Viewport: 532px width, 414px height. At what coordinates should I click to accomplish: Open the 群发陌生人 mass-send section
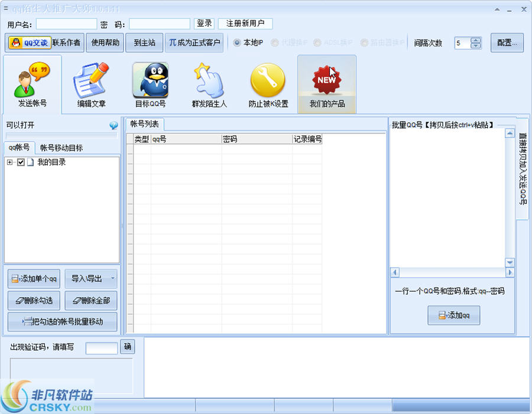pos(209,84)
